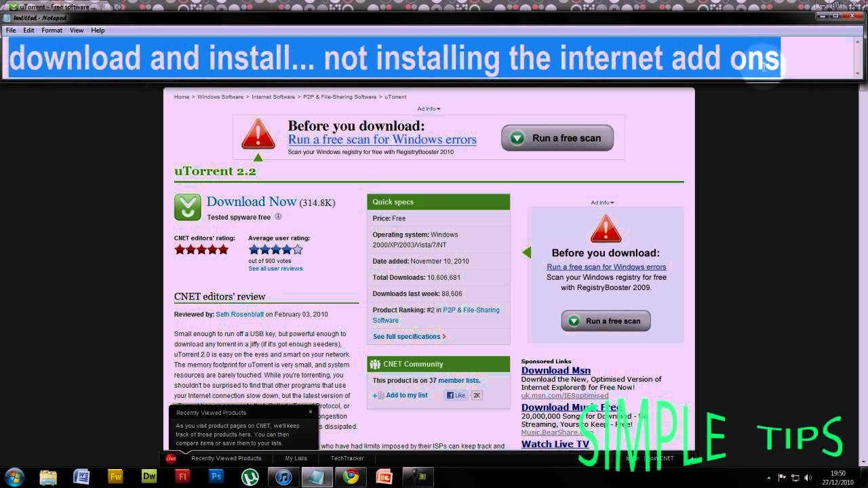Open sidebar Run a free scan for Windows errors link
Image resolution: width=868 pixels, height=488 pixels.
(x=606, y=267)
